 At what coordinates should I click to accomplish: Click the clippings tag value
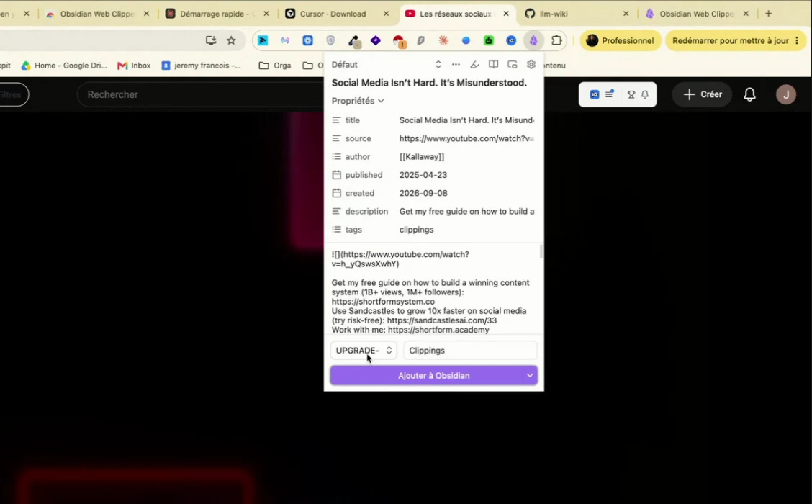[416, 230]
